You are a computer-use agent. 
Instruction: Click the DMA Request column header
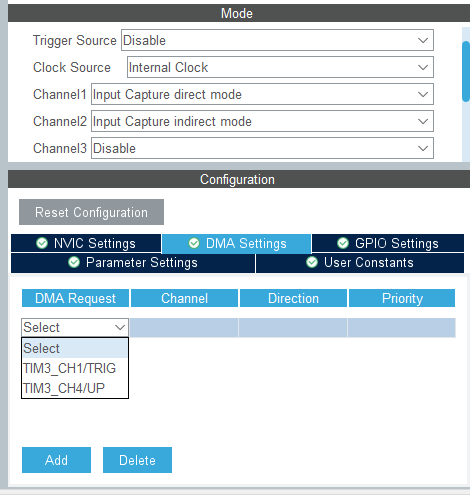pos(75,298)
